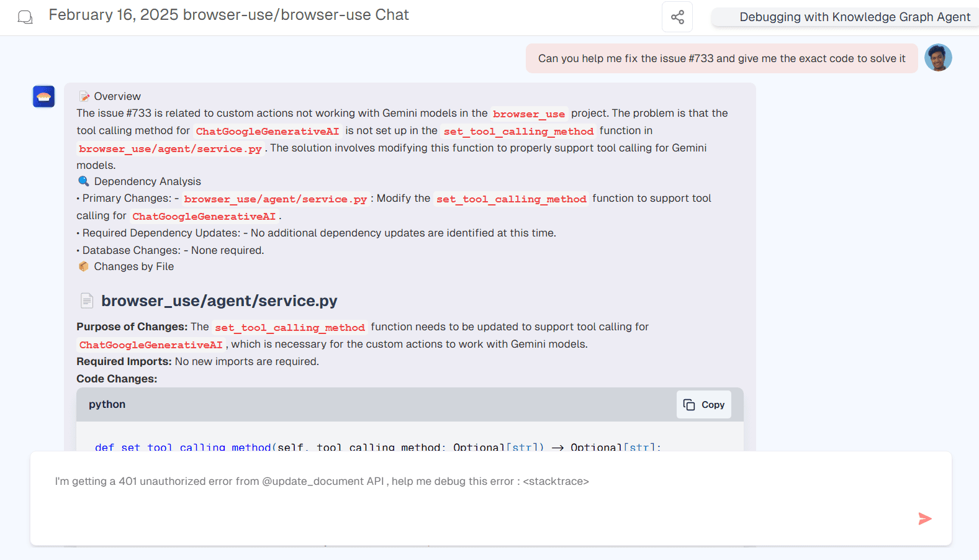Click the 'browser_use/agent/service.py' file heading
The height and width of the screenshot is (560, 979).
(x=219, y=301)
